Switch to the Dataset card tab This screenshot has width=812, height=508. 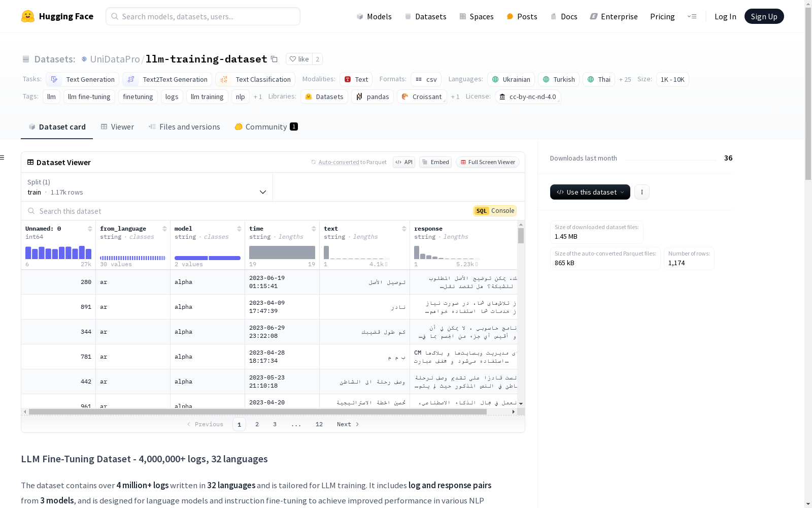point(57,127)
